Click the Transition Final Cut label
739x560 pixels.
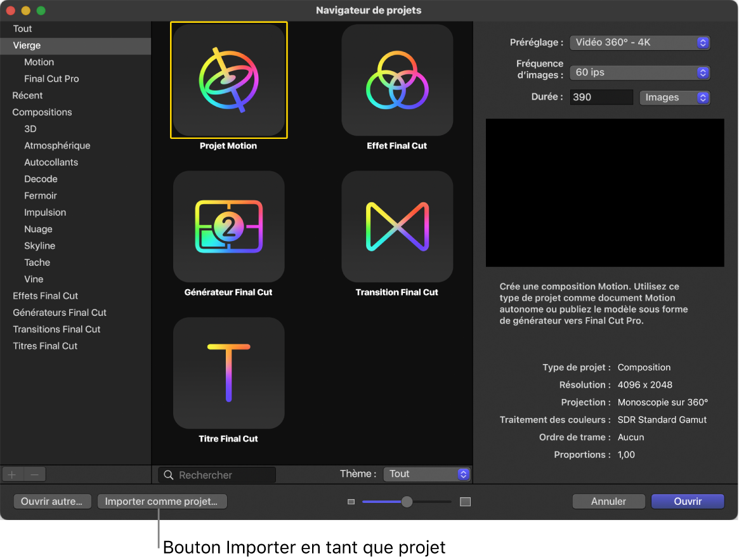(x=397, y=292)
